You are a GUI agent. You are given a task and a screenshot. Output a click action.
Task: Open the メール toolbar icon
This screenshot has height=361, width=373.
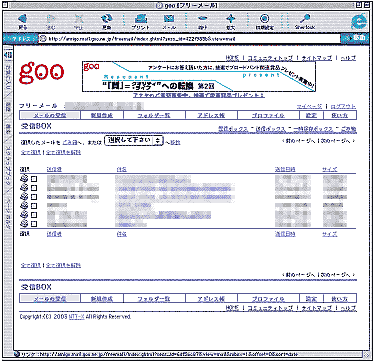[170, 21]
